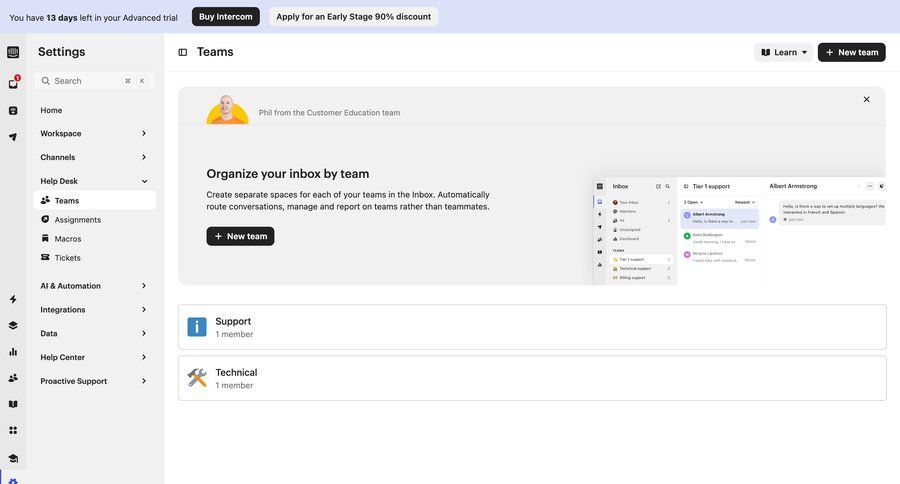The height and width of the screenshot is (484, 900).
Task: Open the Fin AI agent icon
Action: pos(13,110)
